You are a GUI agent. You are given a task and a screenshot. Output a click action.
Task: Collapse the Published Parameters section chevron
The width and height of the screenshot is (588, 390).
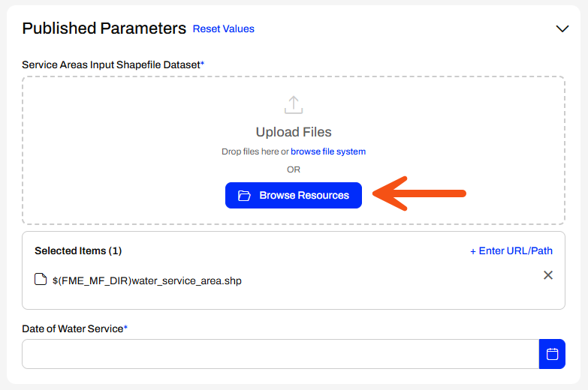(x=562, y=28)
